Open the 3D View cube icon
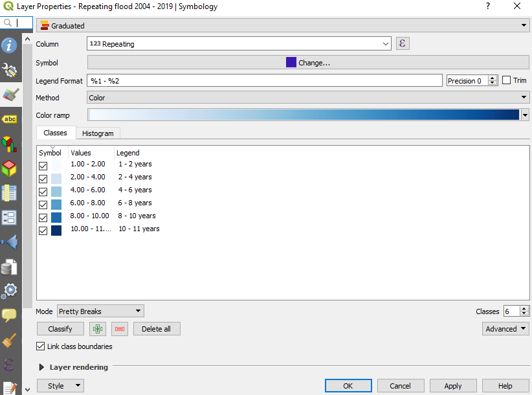 coord(10,168)
